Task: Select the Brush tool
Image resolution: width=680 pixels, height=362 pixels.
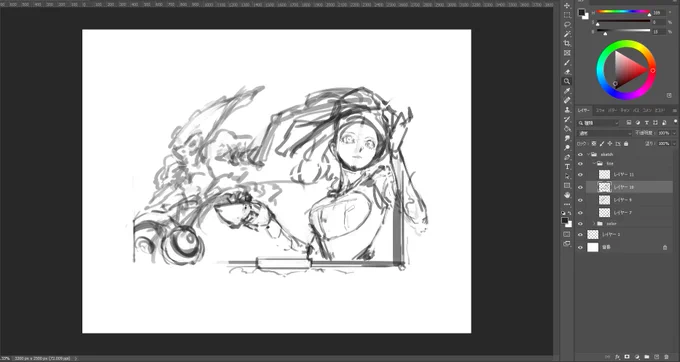Action: [567, 62]
